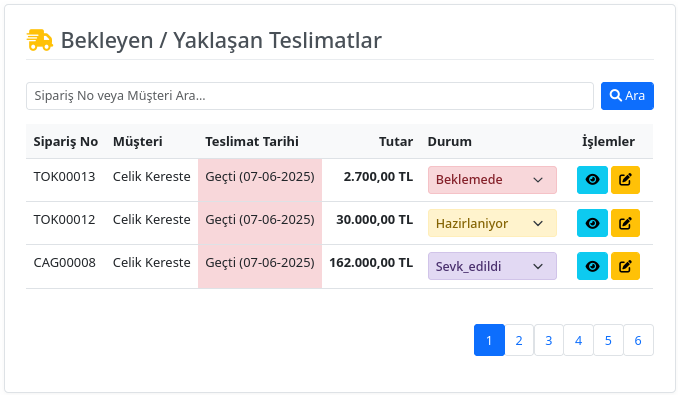Open the Beklemede status dropdown
678x395 pixels.
coord(492,180)
